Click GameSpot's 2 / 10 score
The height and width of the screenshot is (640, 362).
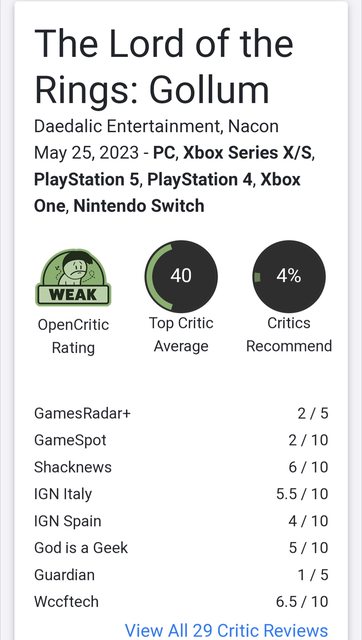pos(308,440)
